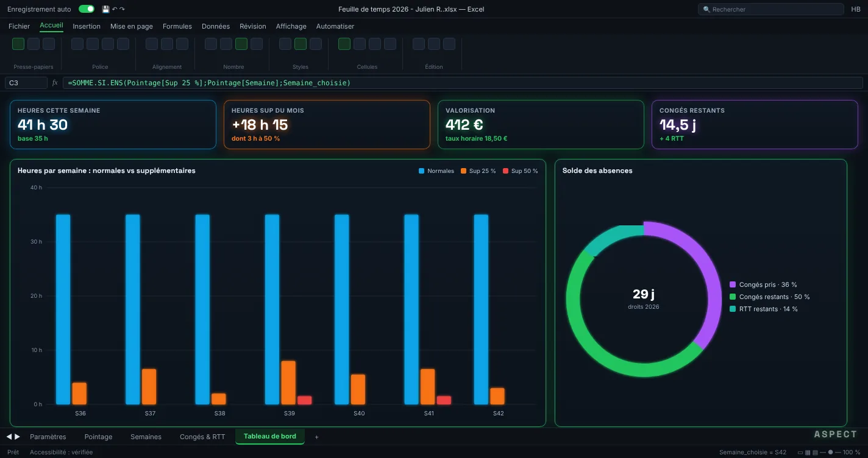The image size is (868, 458).
Task: Click the Accessibilité : vérifiée status entry
Action: tap(62, 453)
